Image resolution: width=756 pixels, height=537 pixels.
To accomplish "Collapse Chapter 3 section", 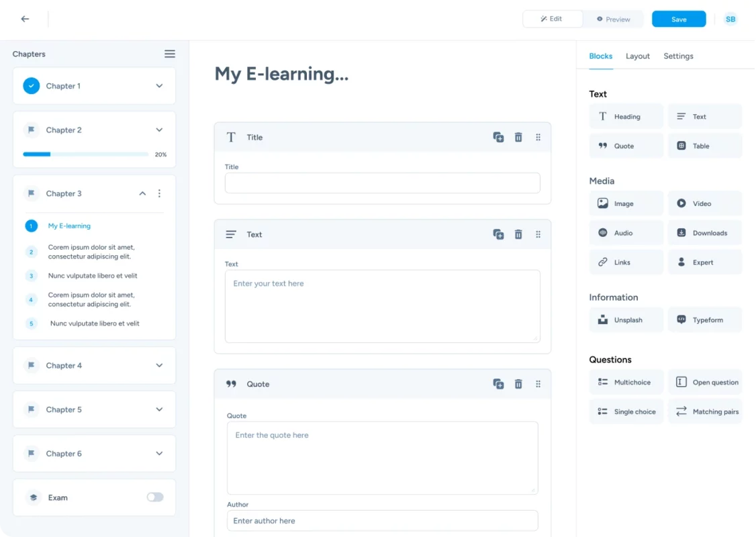I will pos(142,193).
